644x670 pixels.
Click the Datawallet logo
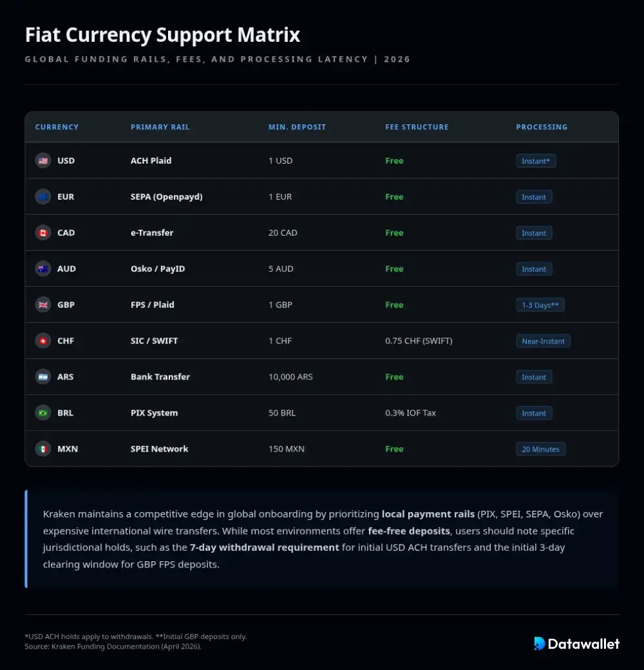point(576,644)
